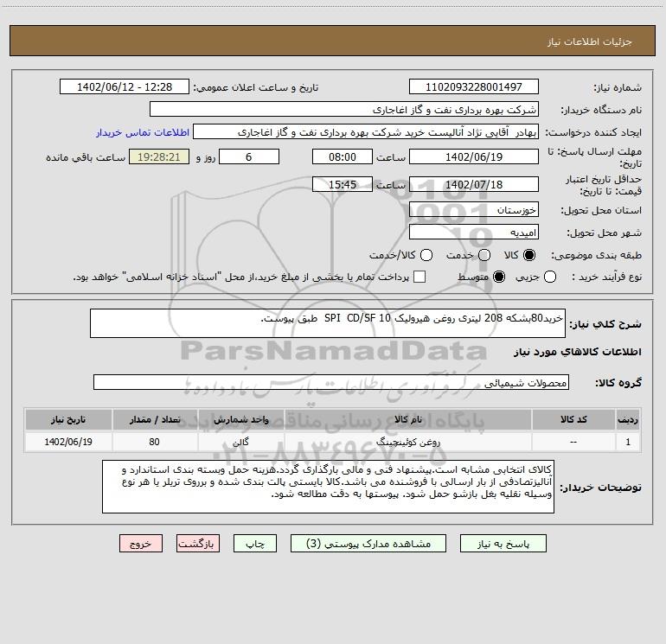Screen dimensions: 666x644
Task: Click the quantity cell 80
Action: [x=155, y=442]
